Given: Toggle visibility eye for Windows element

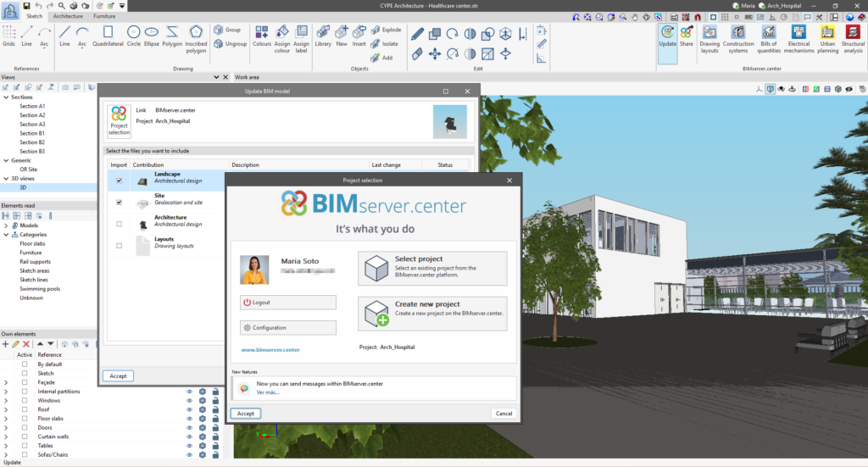Looking at the screenshot, I should point(189,400).
